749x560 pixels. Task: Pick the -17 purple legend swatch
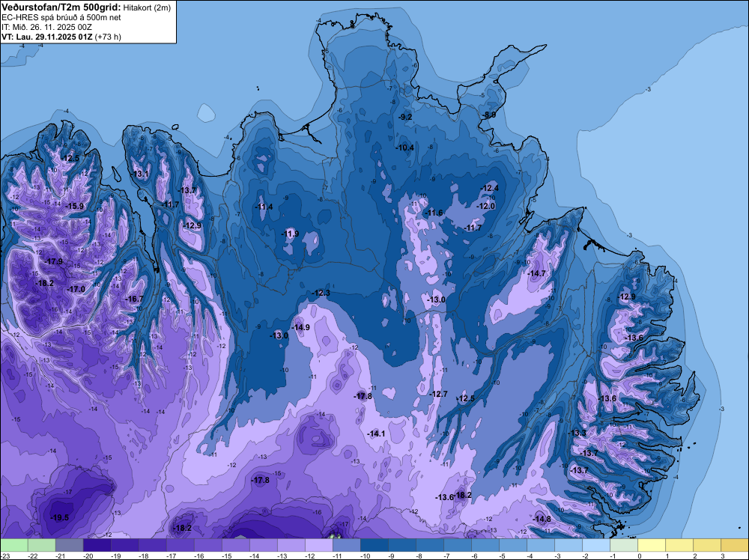[181, 545]
